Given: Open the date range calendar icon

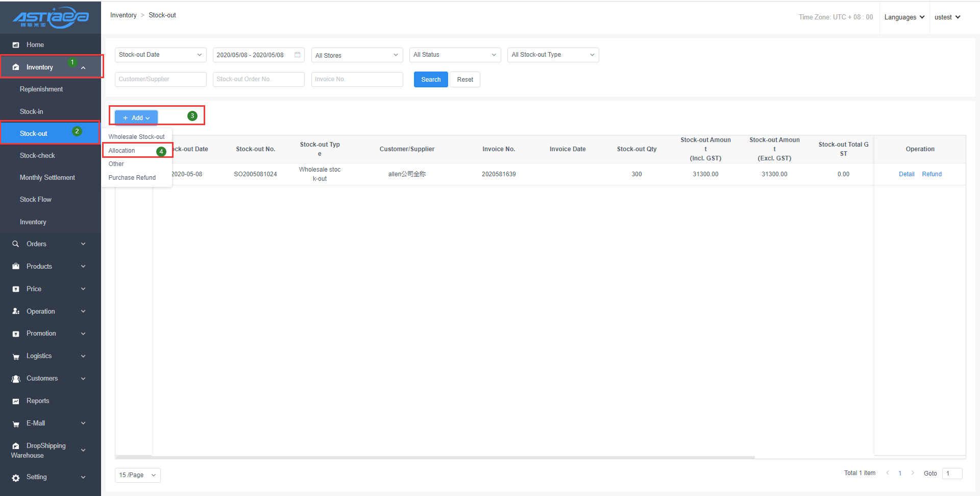Looking at the screenshot, I should click(298, 55).
